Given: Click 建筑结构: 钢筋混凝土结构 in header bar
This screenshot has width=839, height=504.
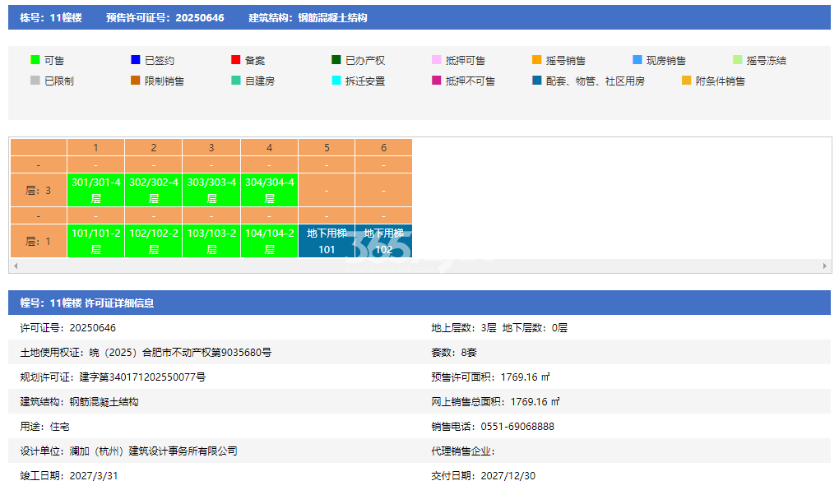Looking at the screenshot, I should click(x=308, y=17).
